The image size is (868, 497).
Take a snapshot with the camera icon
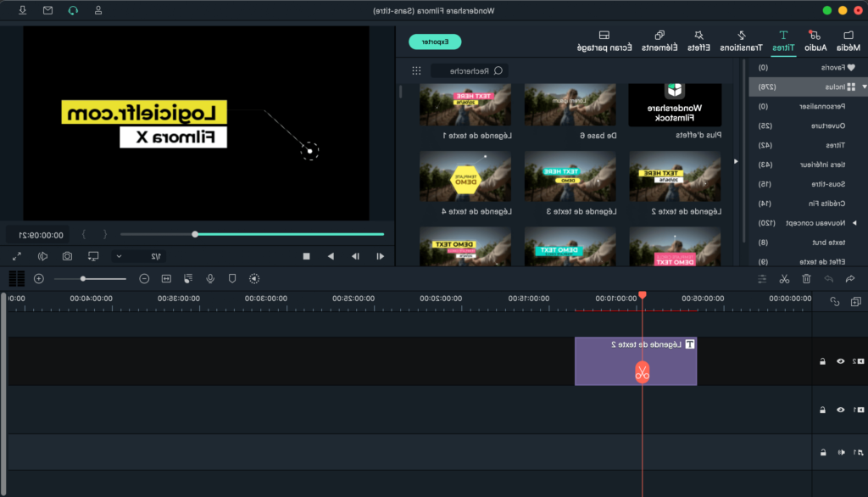(67, 256)
